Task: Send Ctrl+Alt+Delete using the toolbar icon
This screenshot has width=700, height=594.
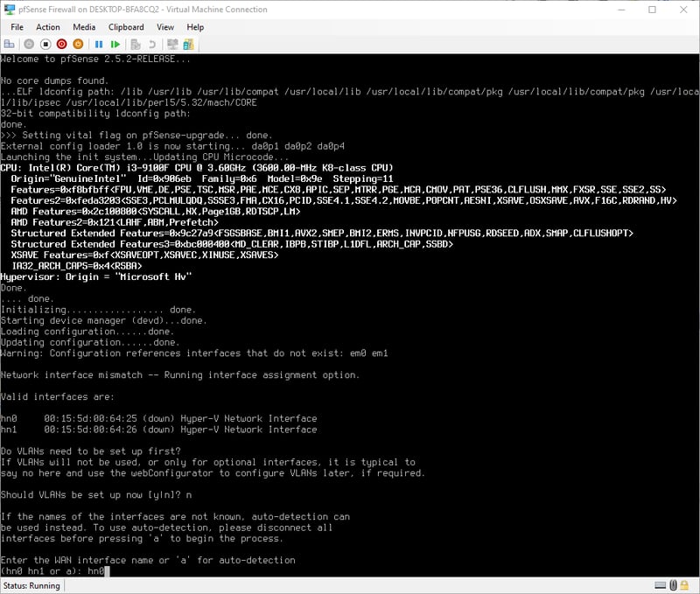Action: 10,44
